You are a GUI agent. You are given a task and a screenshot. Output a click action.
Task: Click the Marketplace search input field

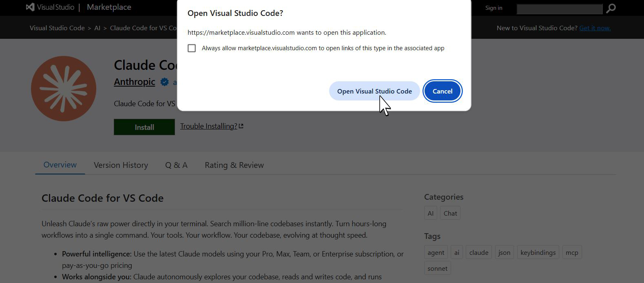pos(559,9)
